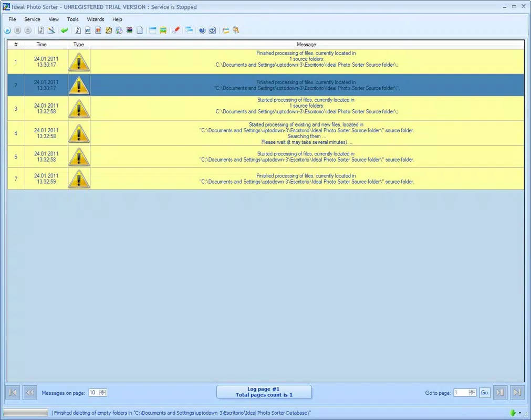Go to first log page button
This screenshot has width=531, height=420.
tap(13, 393)
